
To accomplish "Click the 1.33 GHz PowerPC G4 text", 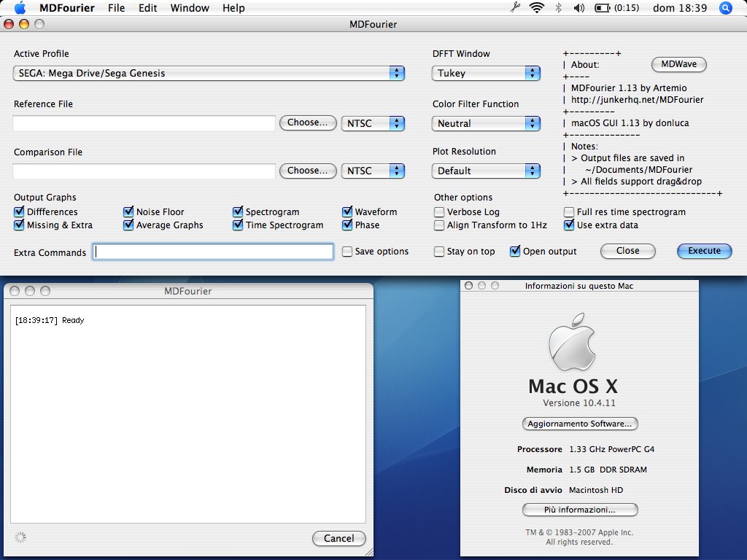I will click(x=612, y=449).
